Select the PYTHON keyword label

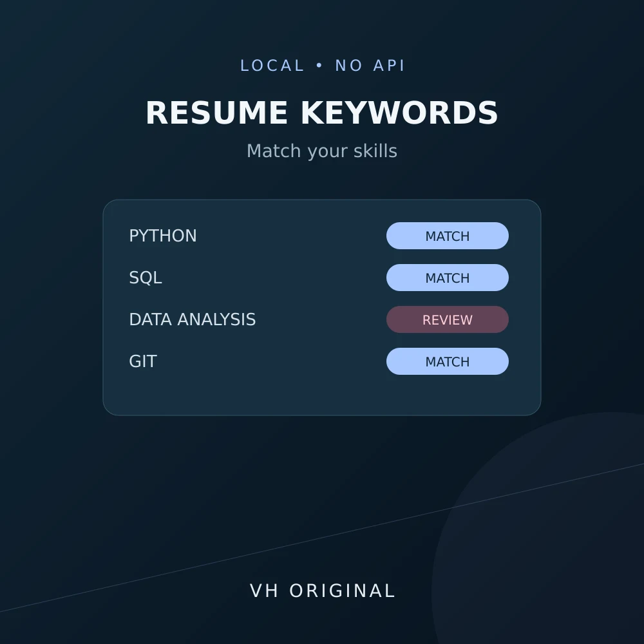[x=163, y=236]
